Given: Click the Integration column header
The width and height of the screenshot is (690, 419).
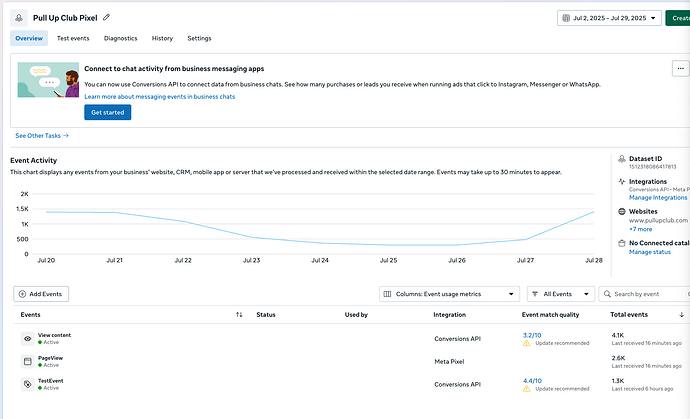Looking at the screenshot, I should [449, 315].
